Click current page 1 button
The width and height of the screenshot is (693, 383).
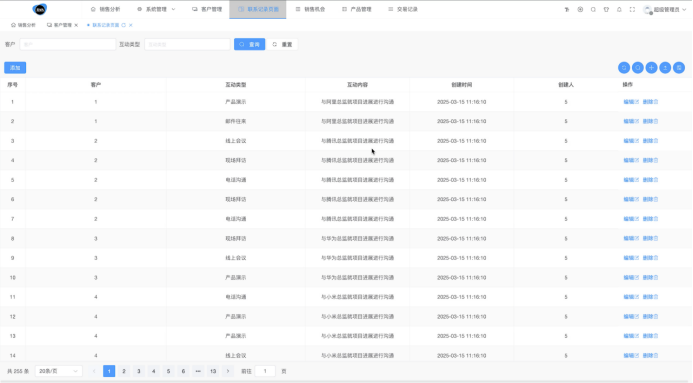(x=109, y=371)
